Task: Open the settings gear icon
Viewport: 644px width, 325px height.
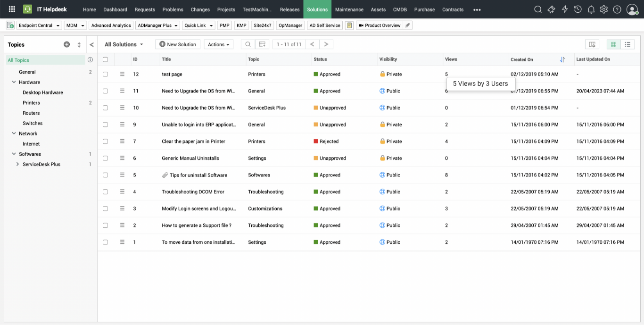Action: tap(604, 9)
